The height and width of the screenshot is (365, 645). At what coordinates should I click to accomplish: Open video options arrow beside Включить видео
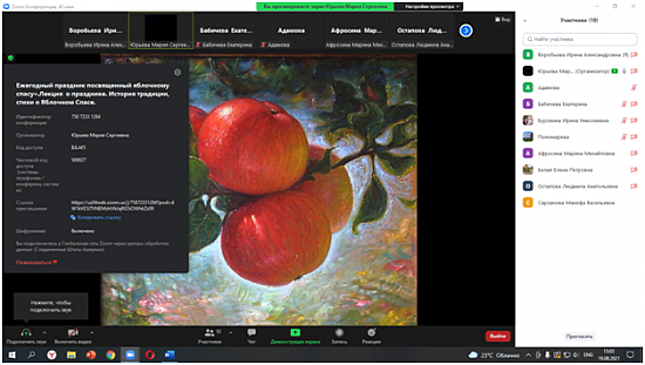(x=92, y=332)
